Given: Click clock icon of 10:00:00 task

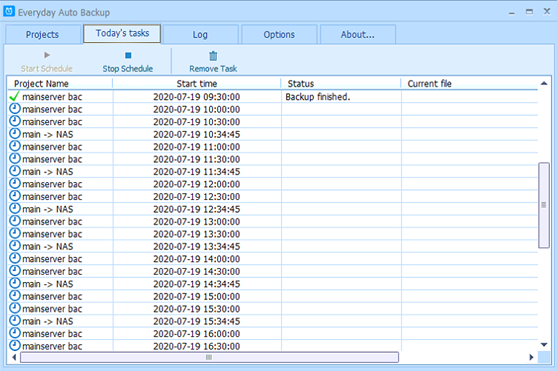Looking at the screenshot, I should coord(15,108).
